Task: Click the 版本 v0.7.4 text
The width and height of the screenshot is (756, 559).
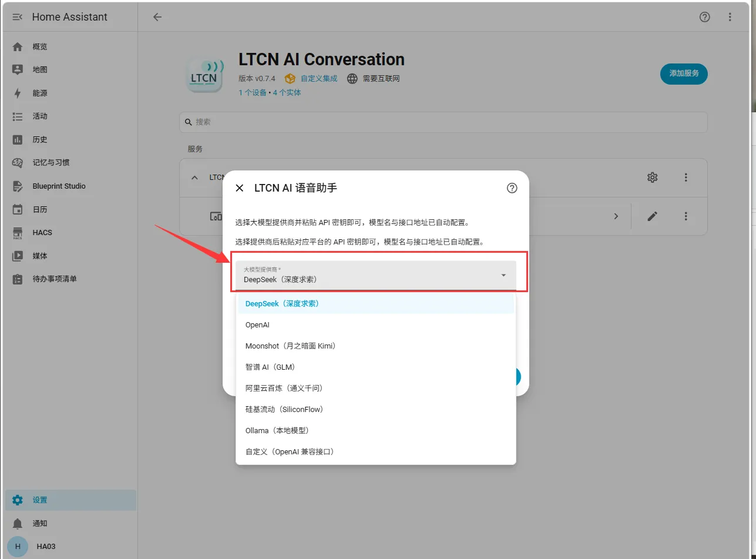Action: click(x=257, y=78)
